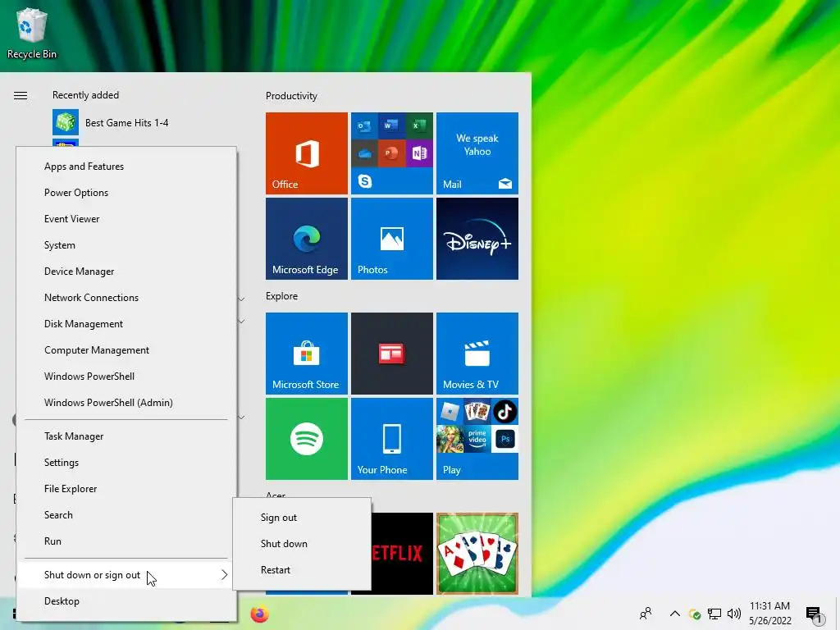Open the Microsoft Store tile
Viewport: 840px width, 630px height.
[x=307, y=354]
